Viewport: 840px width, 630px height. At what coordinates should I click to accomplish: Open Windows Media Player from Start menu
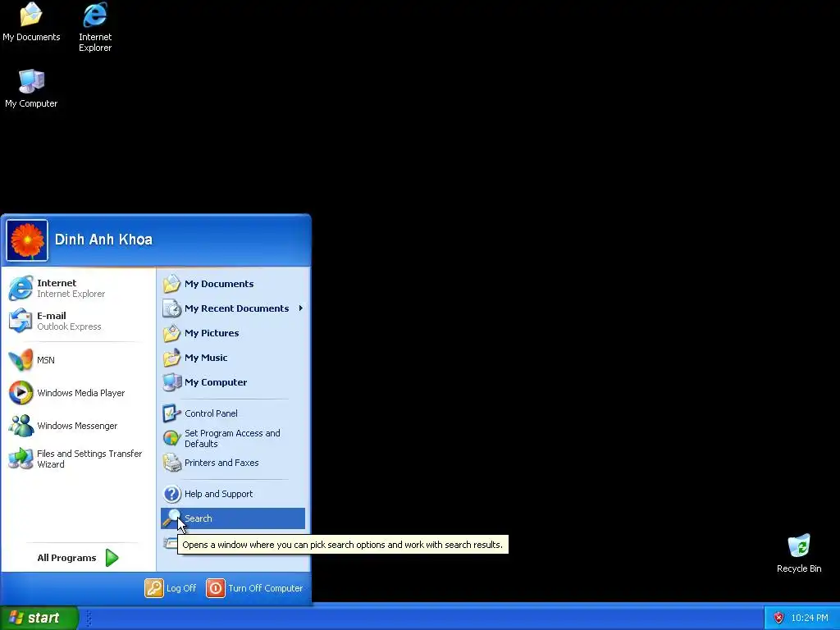[78, 393]
